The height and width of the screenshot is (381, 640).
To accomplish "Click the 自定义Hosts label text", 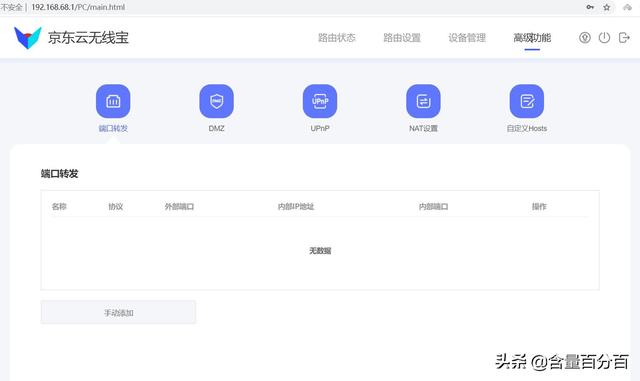I will pyautogui.click(x=527, y=128).
